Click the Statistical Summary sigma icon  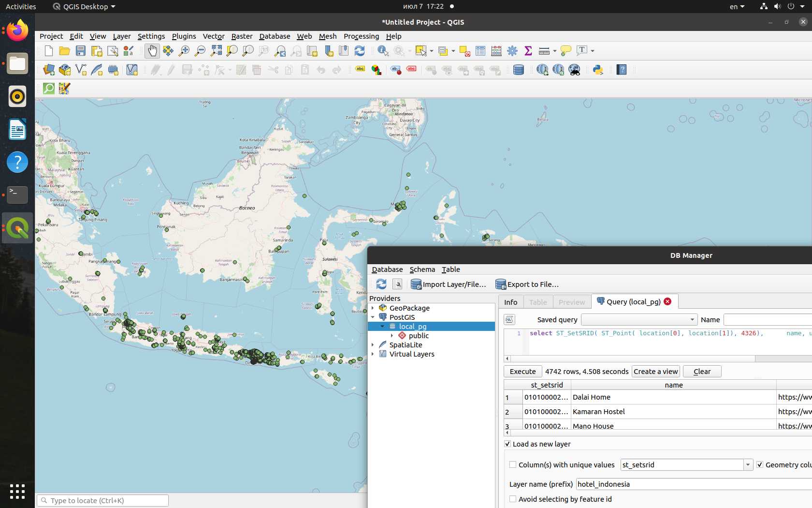click(x=528, y=51)
